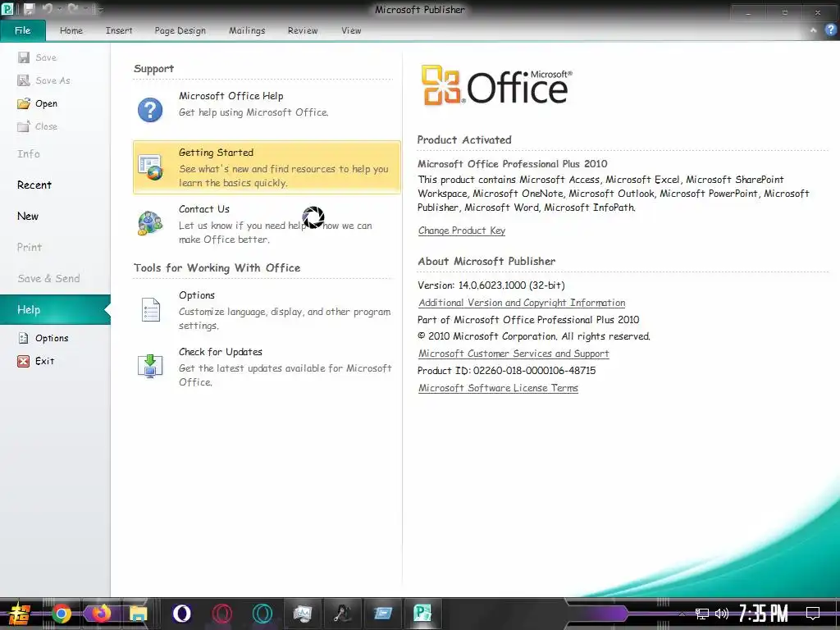The height and width of the screenshot is (630, 840).
Task: Click Exit with the red X icon
Action: click(x=36, y=361)
